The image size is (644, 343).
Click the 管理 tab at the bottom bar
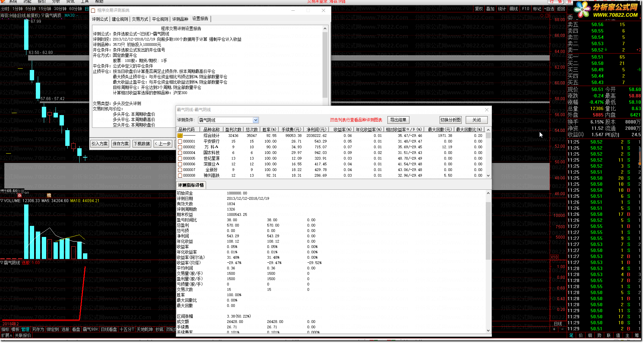pyautogui.click(x=25, y=330)
